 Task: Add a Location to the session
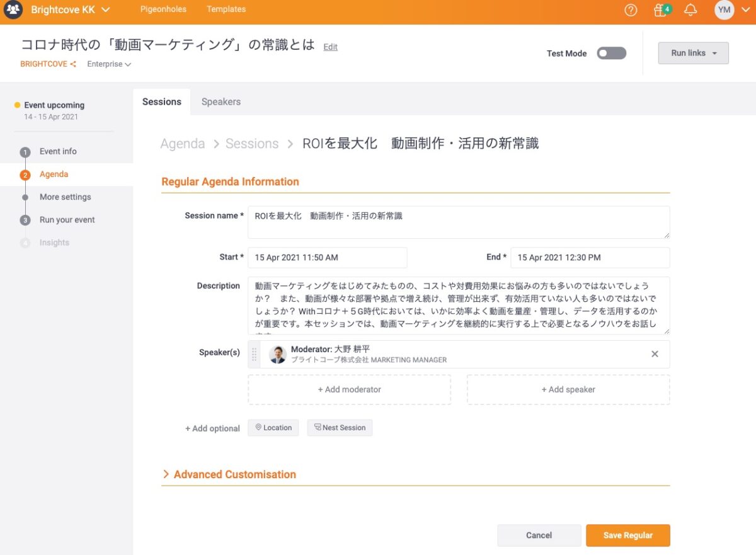pos(273,428)
